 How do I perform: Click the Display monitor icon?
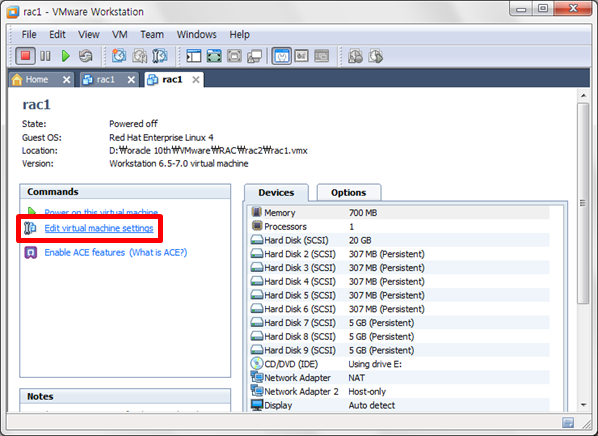point(257,405)
